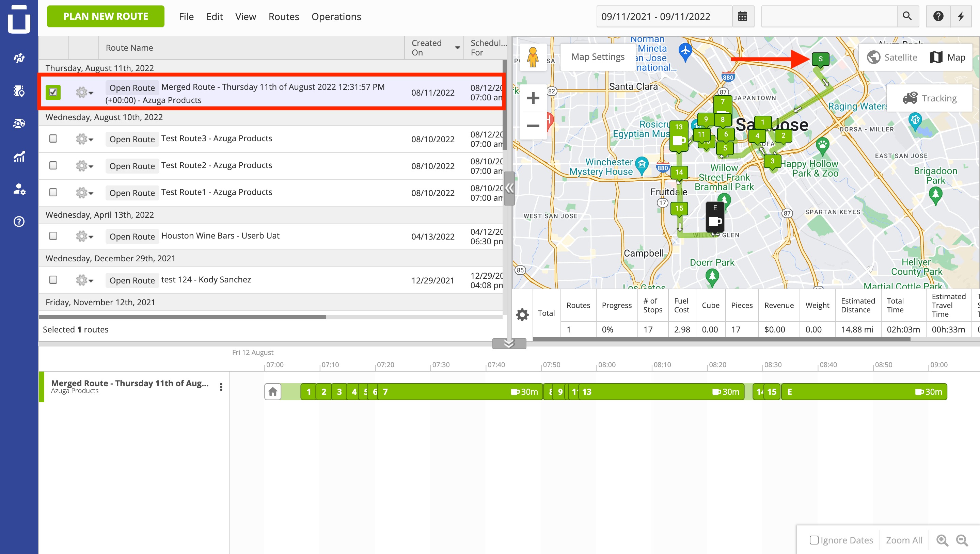The width and height of the screenshot is (980, 554).
Task: Open the three-dot menu for Merged Route
Action: tap(221, 387)
